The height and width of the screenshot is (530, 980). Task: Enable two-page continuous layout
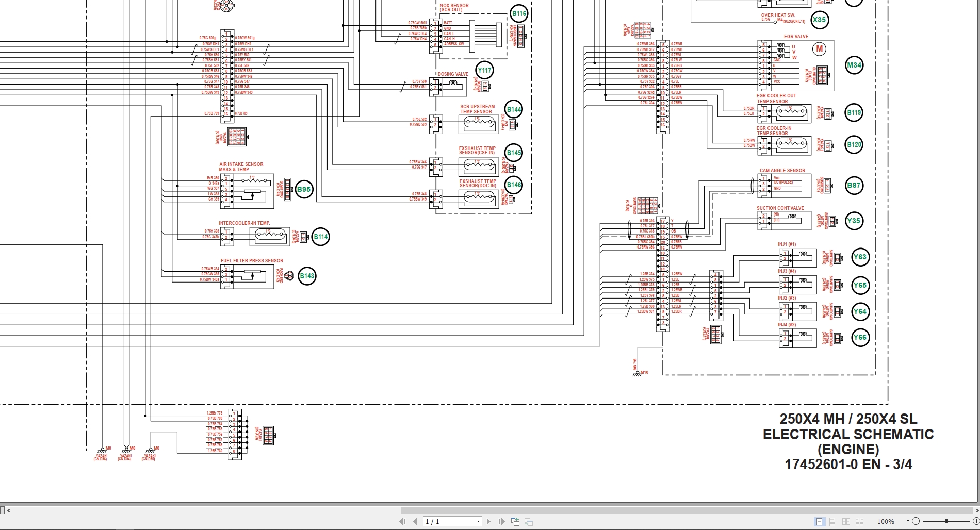click(860, 521)
